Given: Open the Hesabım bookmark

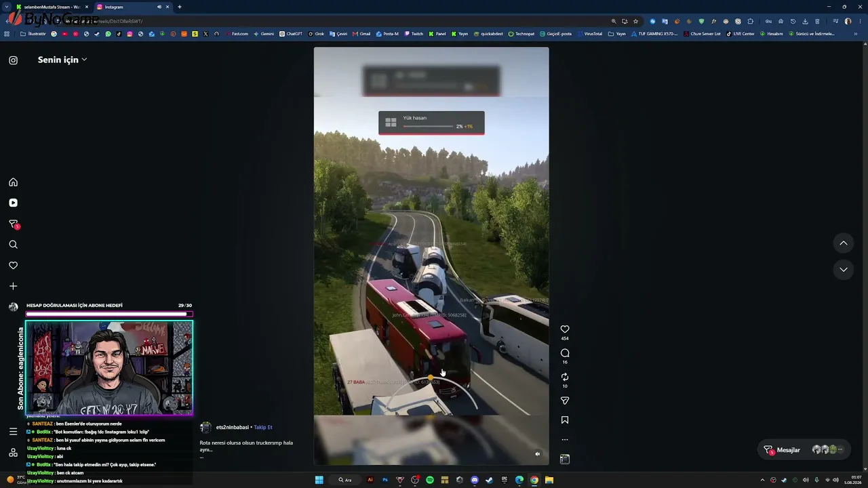Looking at the screenshot, I should tap(772, 34).
